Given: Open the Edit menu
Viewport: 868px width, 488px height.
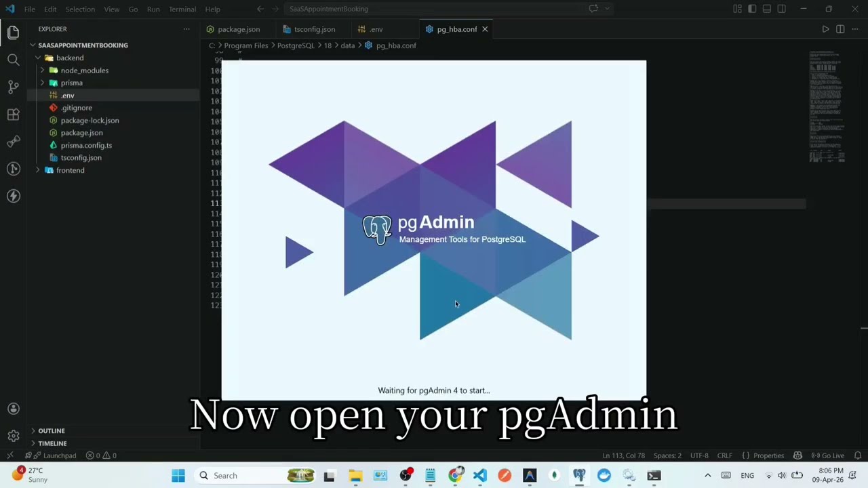Looking at the screenshot, I should click(50, 9).
